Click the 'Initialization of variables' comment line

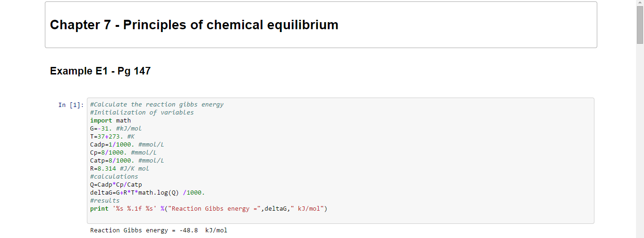tap(142, 113)
